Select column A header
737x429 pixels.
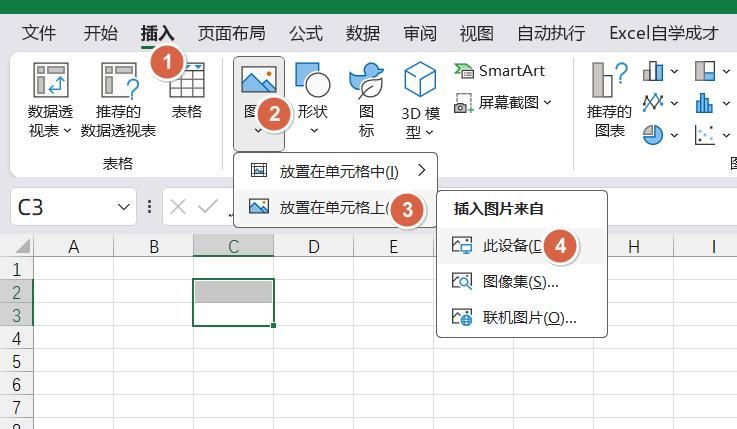click(74, 246)
